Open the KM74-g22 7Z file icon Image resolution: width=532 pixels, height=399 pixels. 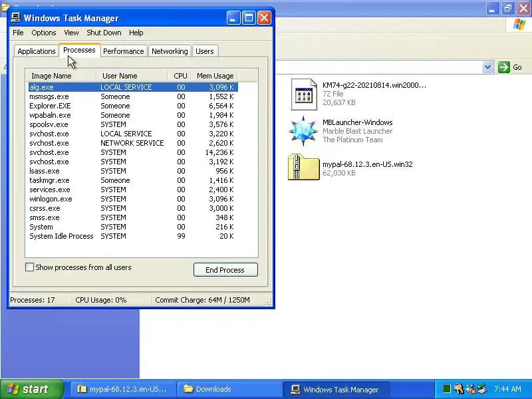[304, 94]
